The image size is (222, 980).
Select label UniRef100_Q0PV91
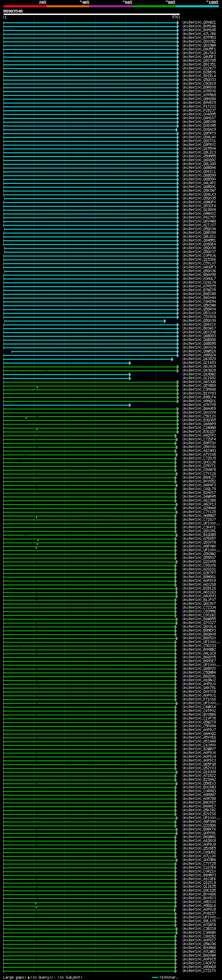(x=199, y=833)
